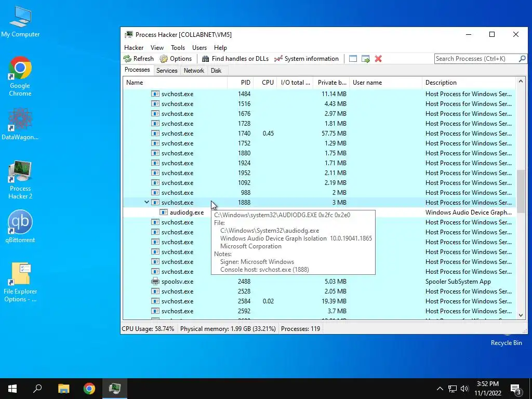Sort by Private bytes column header
The height and width of the screenshot is (399, 532).
(331, 83)
